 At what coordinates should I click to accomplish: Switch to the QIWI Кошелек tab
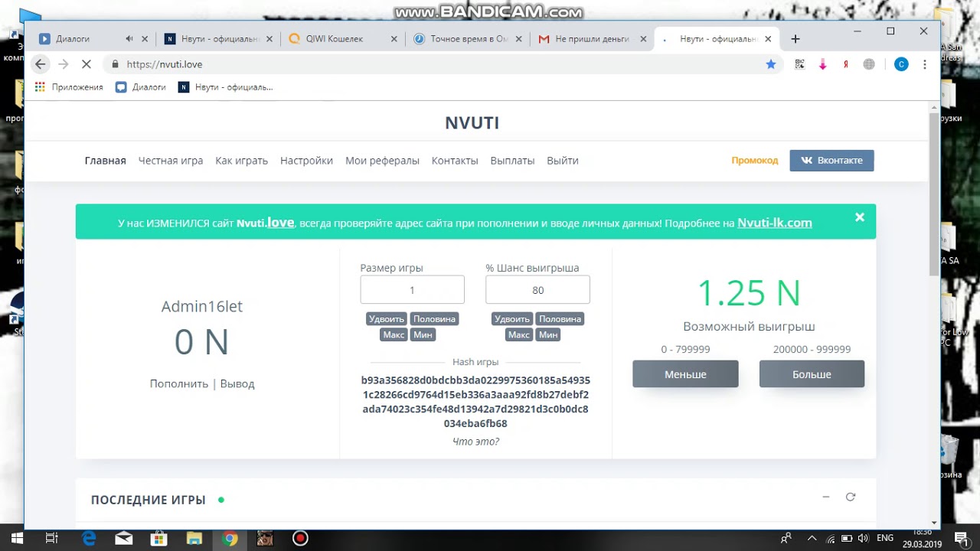(342, 39)
